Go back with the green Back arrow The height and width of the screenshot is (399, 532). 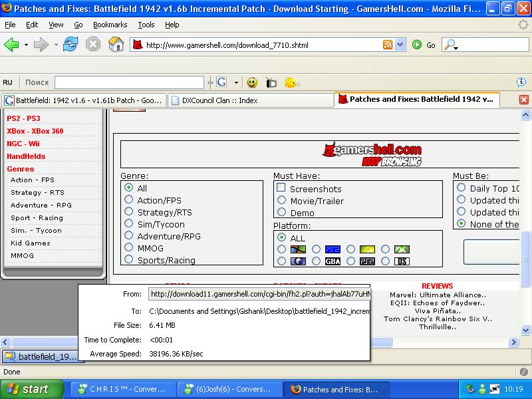pos(11,45)
